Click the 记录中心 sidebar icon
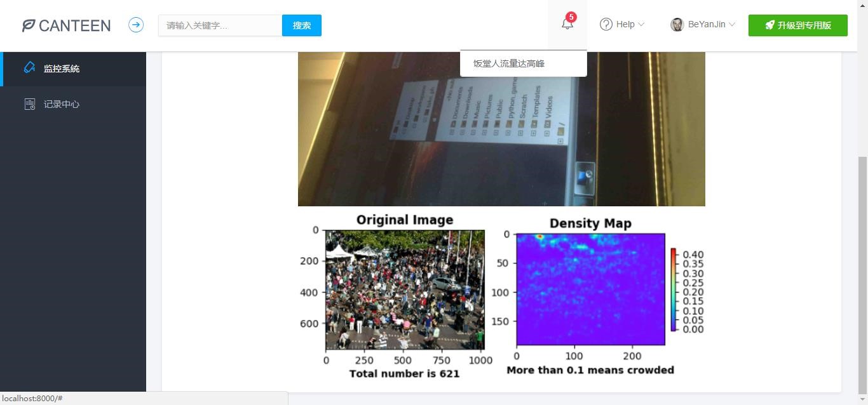The height and width of the screenshot is (405, 868). point(29,104)
